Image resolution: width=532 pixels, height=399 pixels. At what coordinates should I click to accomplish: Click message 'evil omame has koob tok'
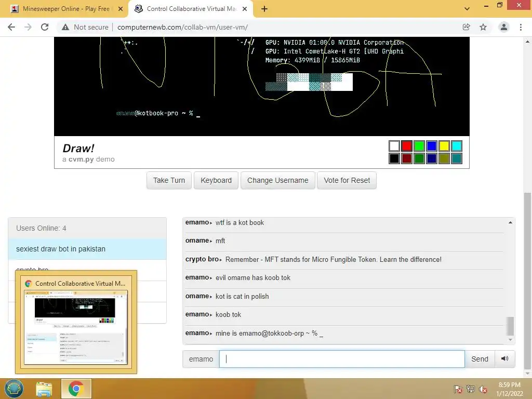pyautogui.click(x=253, y=277)
